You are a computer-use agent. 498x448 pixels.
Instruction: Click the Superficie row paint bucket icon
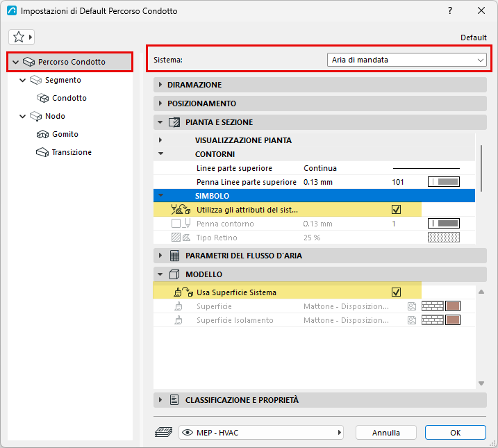pos(179,306)
